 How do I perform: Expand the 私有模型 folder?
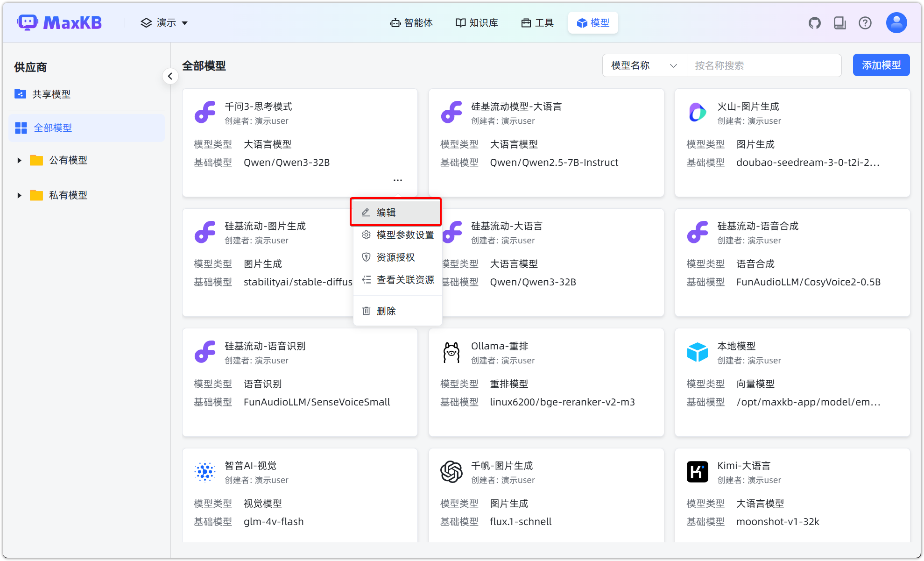pos(19,195)
